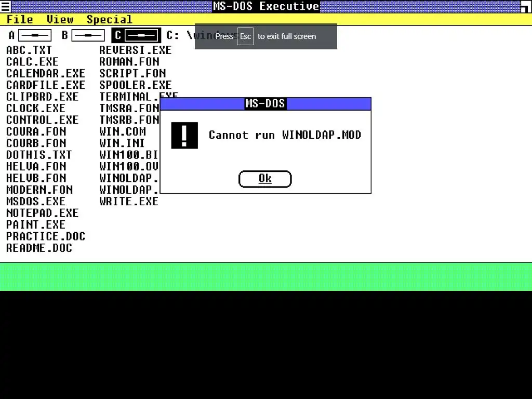Select file PRACTICE.DOC
Screen dimensions: 532x399
pos(46,236)
